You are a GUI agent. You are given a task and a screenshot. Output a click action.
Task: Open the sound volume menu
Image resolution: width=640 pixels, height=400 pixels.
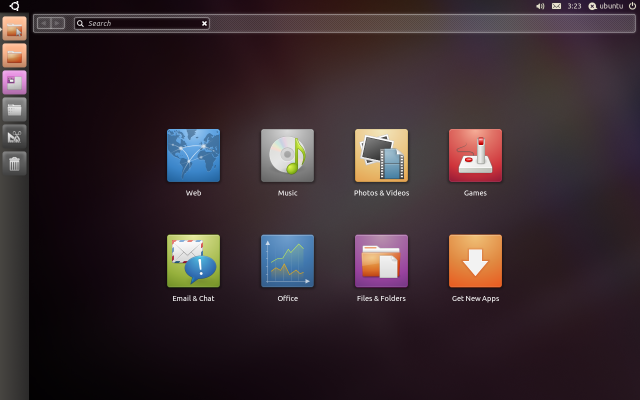(x=540, y=6)
